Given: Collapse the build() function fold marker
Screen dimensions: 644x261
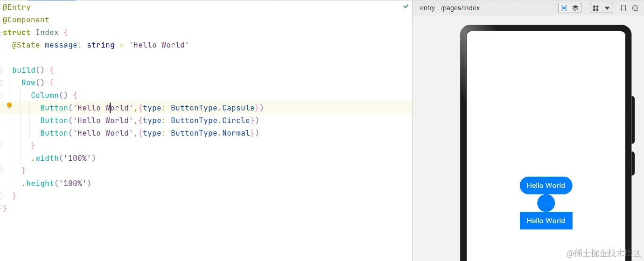Looking at the screenshot, I should pos(1,70).
